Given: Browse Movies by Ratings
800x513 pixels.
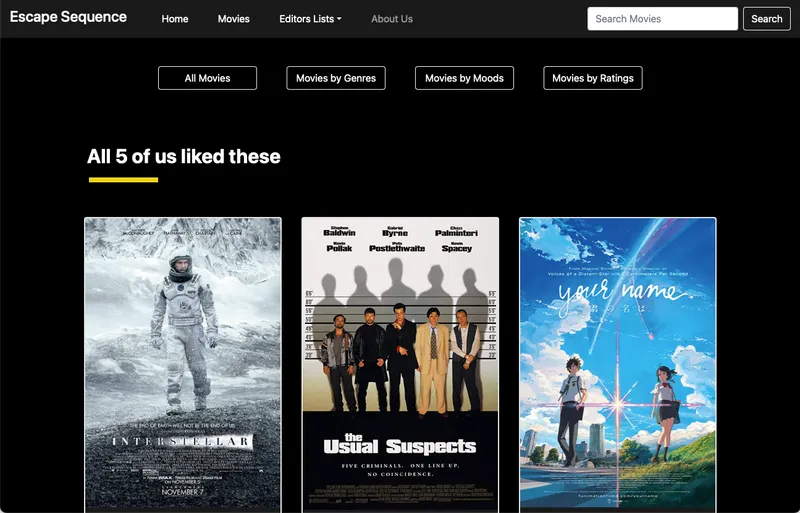Looking at the screenshot, I should [593, 78].
